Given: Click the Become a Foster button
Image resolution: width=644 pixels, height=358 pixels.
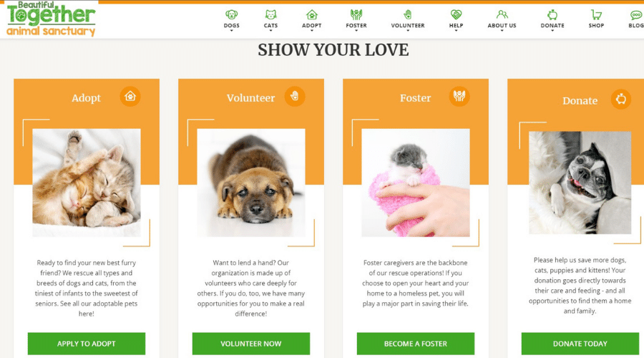Looking at the screenshot, I should click(x=416, y=344).
